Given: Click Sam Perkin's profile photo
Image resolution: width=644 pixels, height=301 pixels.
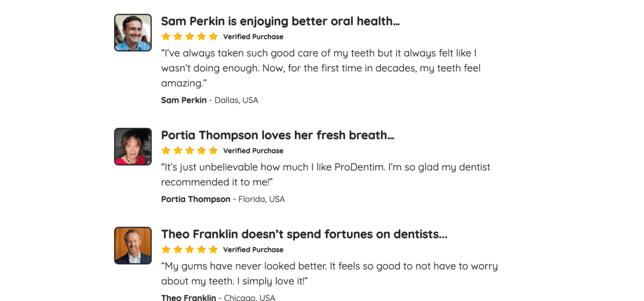Looking at the screenshot, I should pos(133,33).
